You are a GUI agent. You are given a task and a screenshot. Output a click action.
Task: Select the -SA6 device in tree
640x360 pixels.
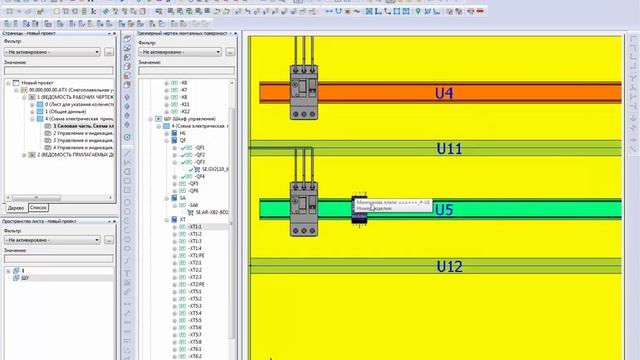click(x=193, y=205)
